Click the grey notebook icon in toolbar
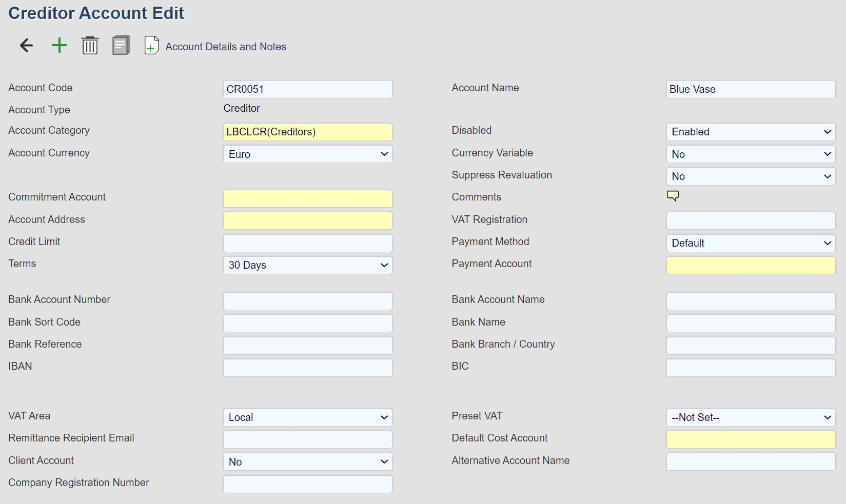Image resolution: width=846 pixels, height=504 pixels. [x=121, y=46]
